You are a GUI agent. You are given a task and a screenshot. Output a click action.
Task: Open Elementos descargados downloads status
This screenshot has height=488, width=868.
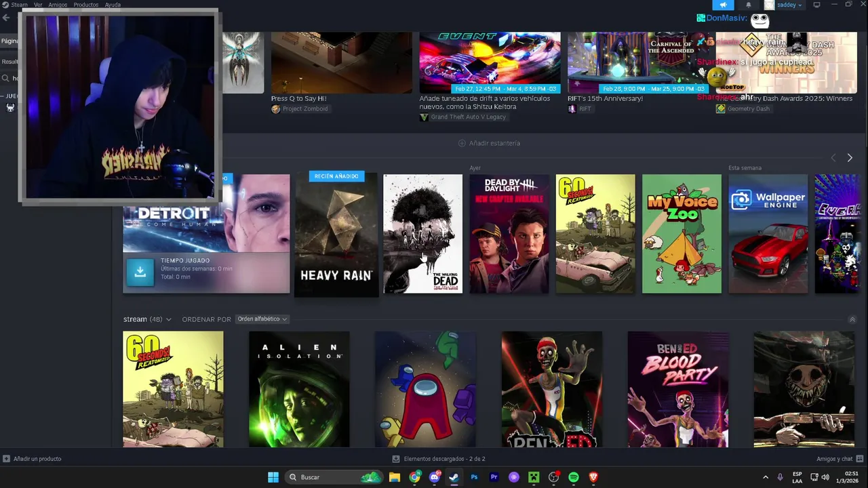[x=439, y=459]
